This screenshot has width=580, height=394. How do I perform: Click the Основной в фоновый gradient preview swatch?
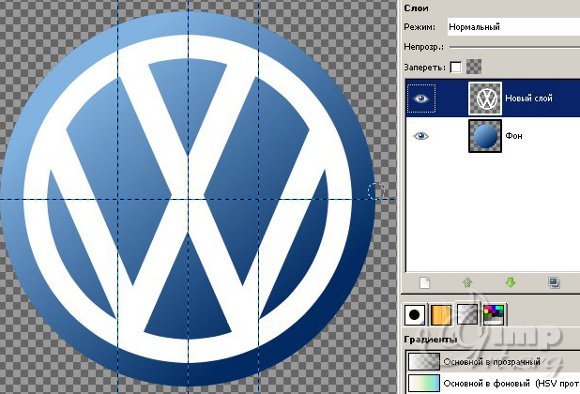[424, 383]
